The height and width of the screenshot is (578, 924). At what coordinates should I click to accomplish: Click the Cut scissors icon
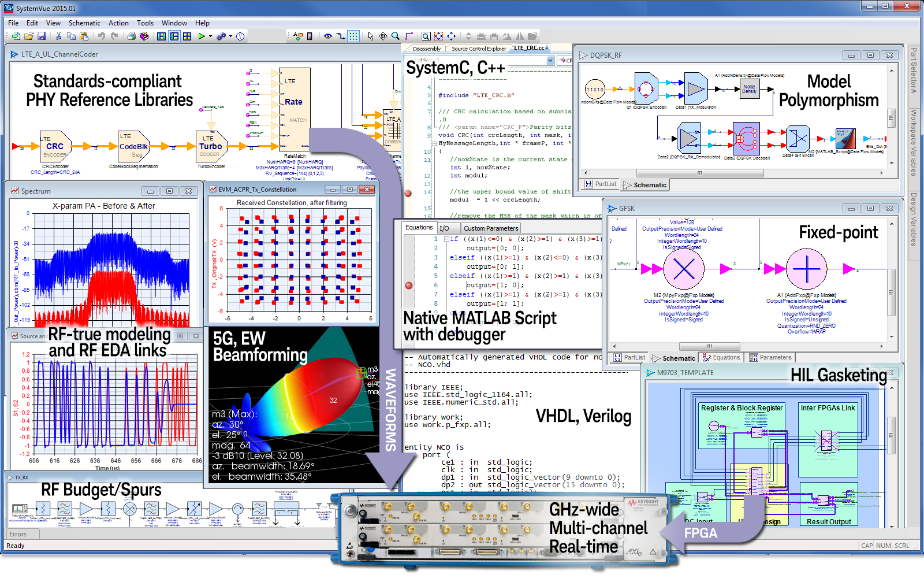[x=58, y=36]
